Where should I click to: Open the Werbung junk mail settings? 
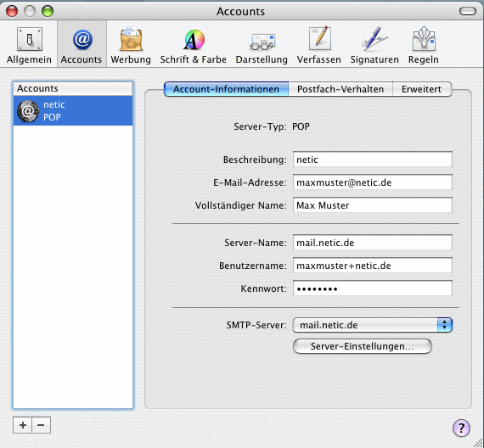131,45
